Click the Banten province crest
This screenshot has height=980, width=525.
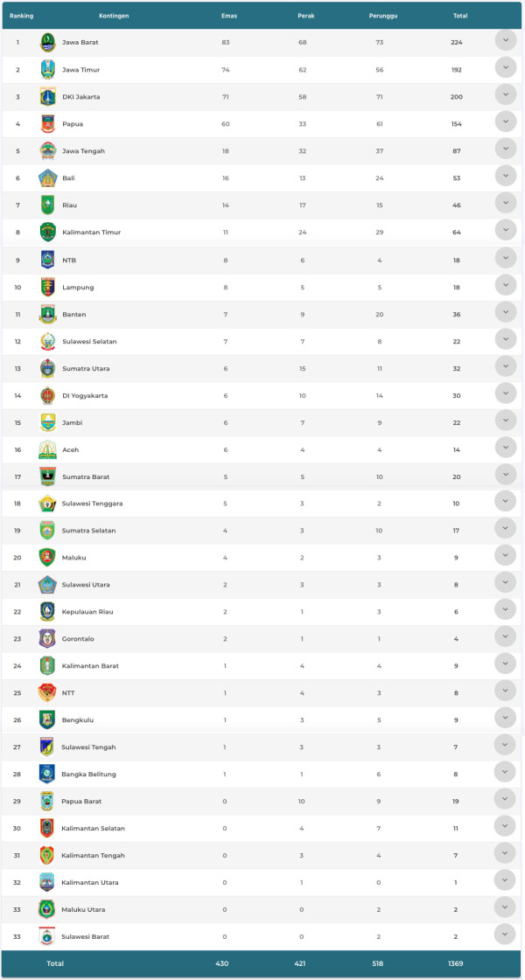click(x=48, y=314)
